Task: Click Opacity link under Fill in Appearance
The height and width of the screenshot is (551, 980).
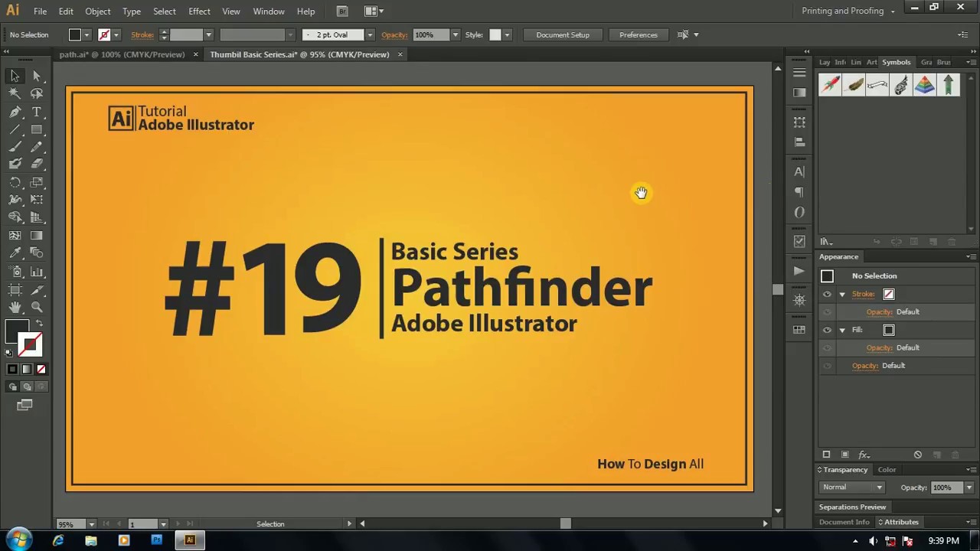Action: 879,347
